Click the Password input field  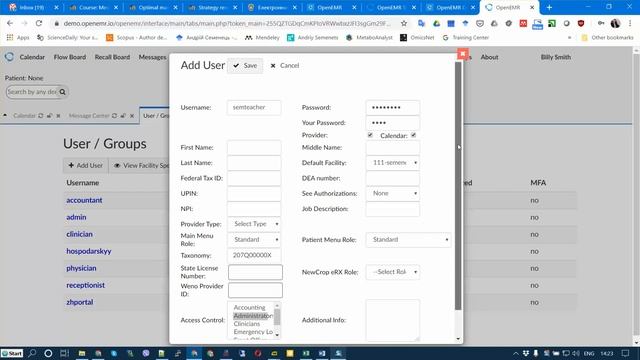tap(393, 107)
